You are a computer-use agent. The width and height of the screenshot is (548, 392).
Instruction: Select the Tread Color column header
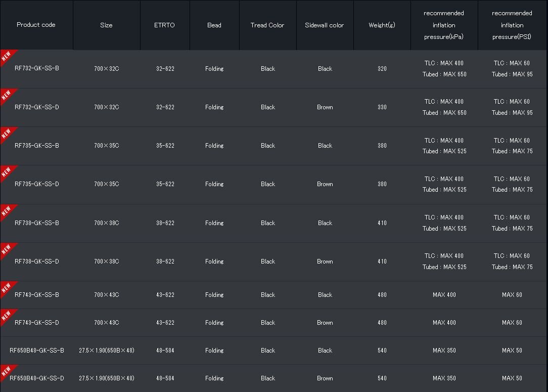pyautogui.click(x=267, y=25)
